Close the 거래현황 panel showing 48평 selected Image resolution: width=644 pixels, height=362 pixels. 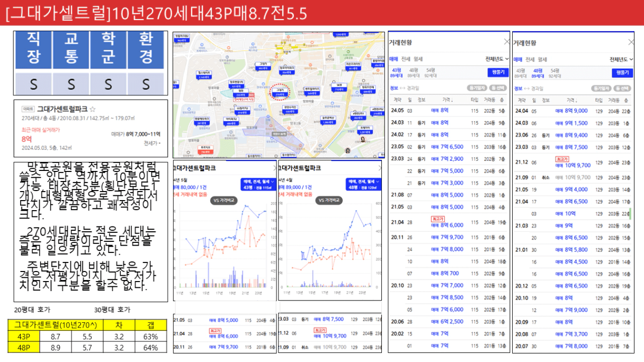[x=631, y=42]
